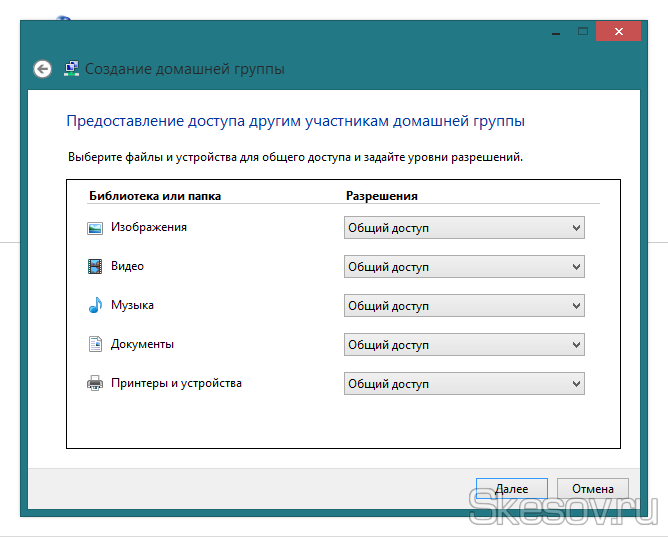Image resolution: width=668 pixels, height=537 pixels.
Task: Click the homegroup icon in the title
Action: (x=72, y=69)
